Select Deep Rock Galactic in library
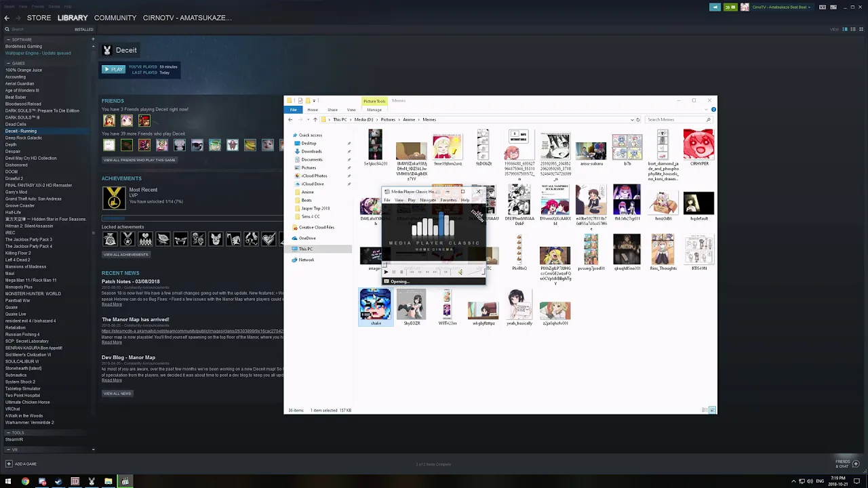This screenshot has height=488, width=868. click(24, 138)
